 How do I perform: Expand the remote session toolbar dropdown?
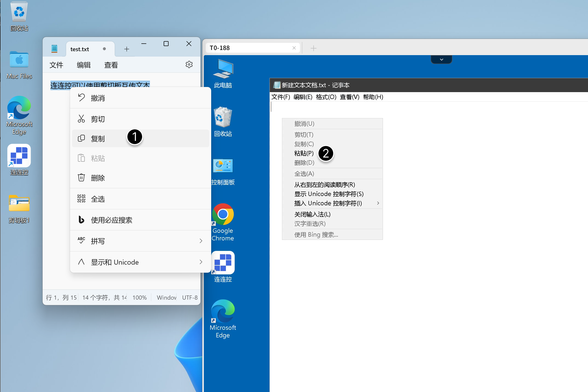click(x=441, y=60)
